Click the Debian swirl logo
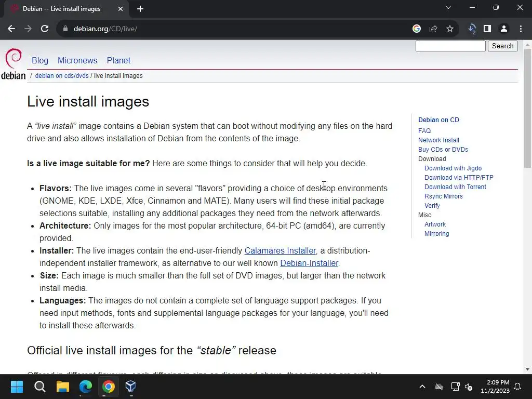This screenshot has height=399, width=532. [x=14, y=58]
